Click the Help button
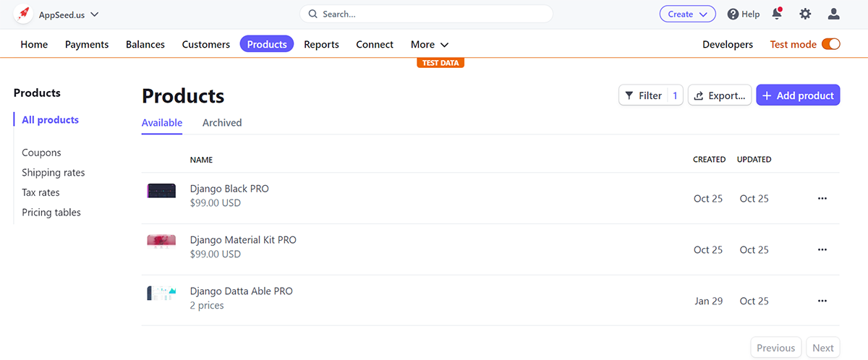The width and height of the screenshot is (868, 360). (744, 14)
